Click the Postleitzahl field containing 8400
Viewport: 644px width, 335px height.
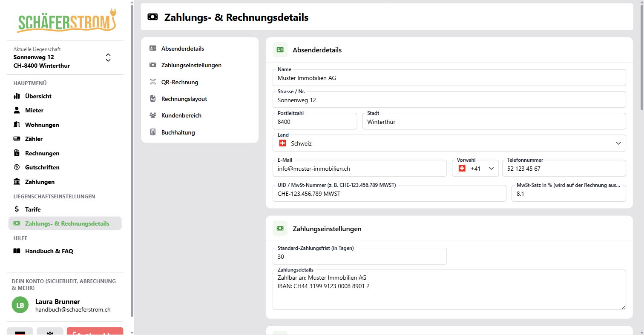(x=315, y=121)
